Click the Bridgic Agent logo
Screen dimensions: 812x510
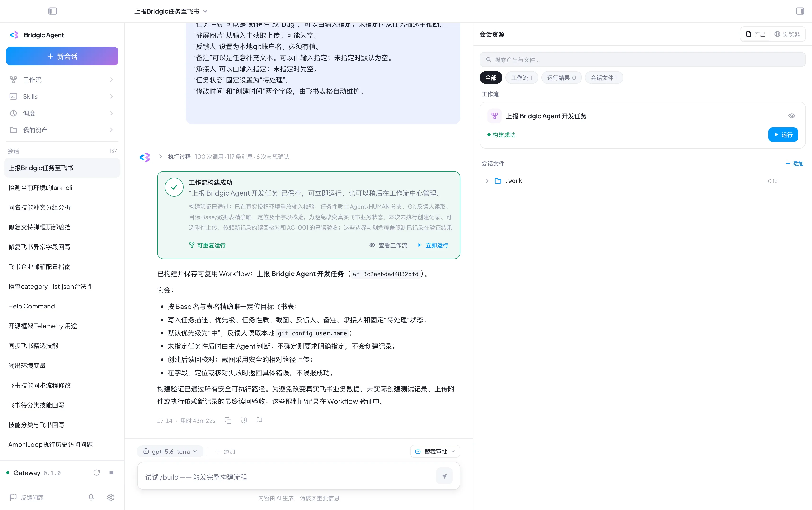(14, 35)
